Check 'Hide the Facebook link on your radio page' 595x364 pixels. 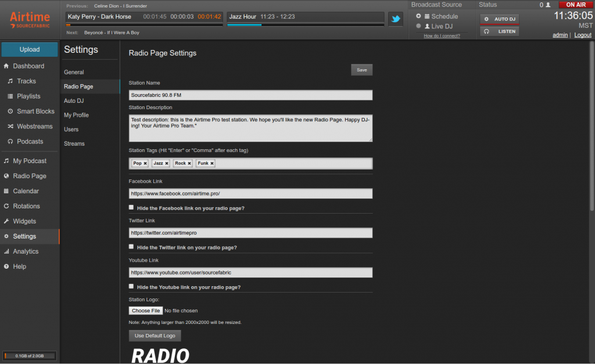coord(131,207)
